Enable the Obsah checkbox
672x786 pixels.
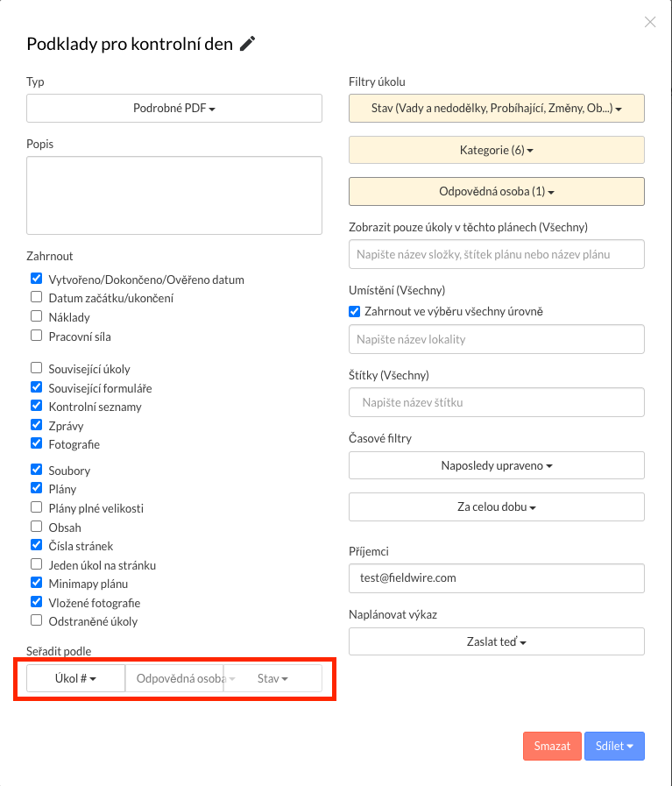pyautogui.click(x=36, y=527)
